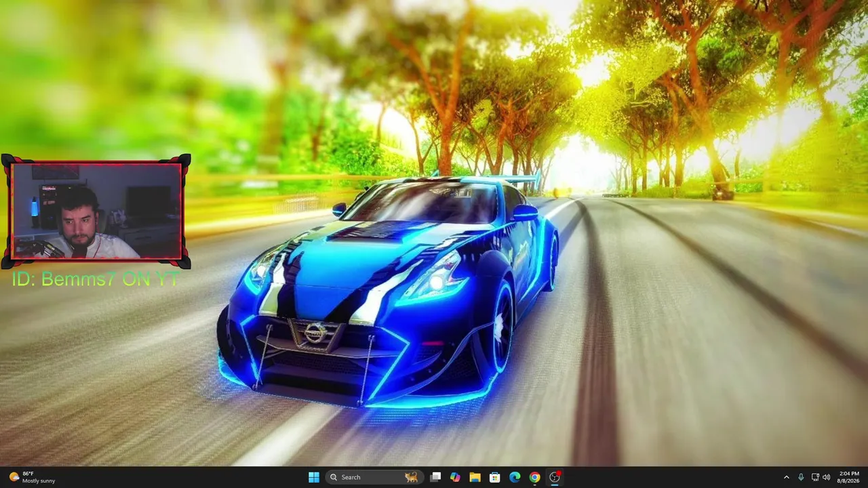Click the microphone tray icon
This screenshot has height=488, width=868.
801,477
